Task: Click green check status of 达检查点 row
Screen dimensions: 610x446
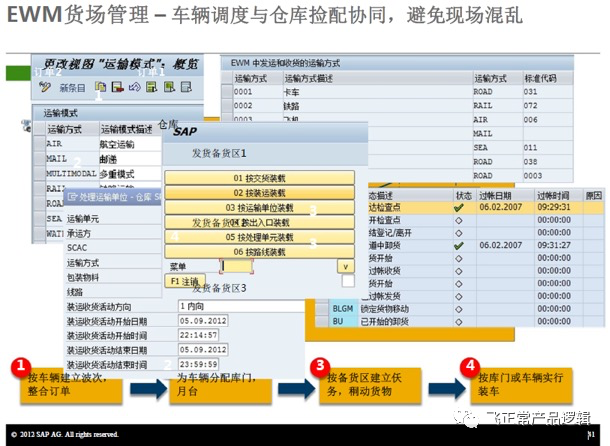Action: 459,208
